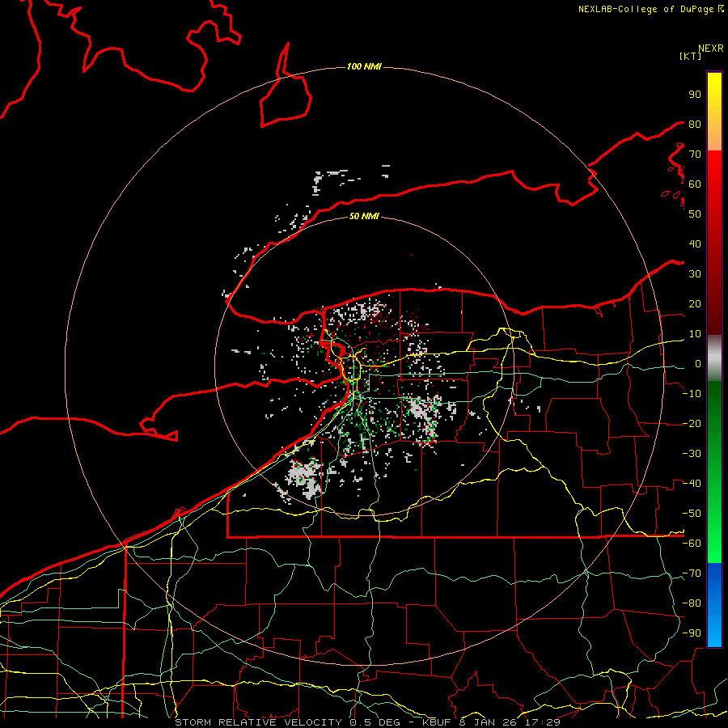Select the -40 scale label
This screenshot has height=728, width=728.
[692, 484]
